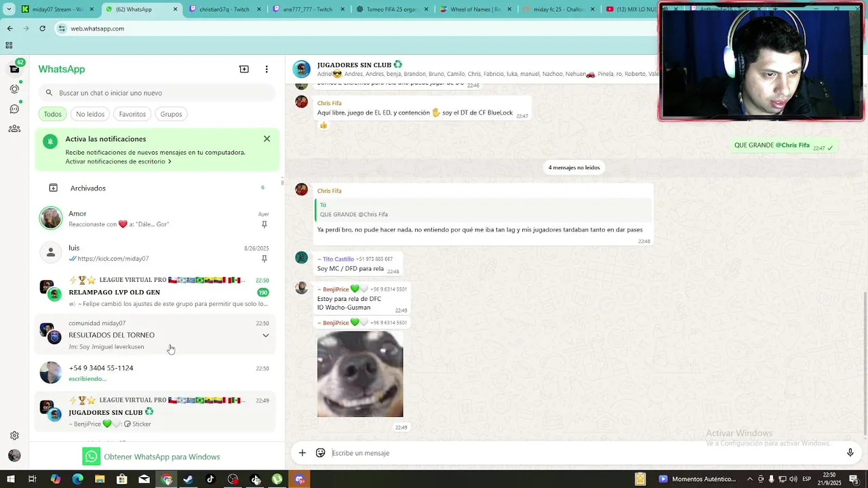Start a new chat with the plus icon

click(x=244, y=69)
